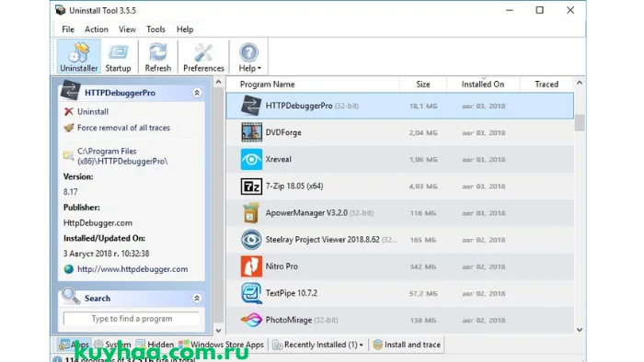Click the TextPipe icon
This screenshot has width=644, height=362.
point(251,293)
